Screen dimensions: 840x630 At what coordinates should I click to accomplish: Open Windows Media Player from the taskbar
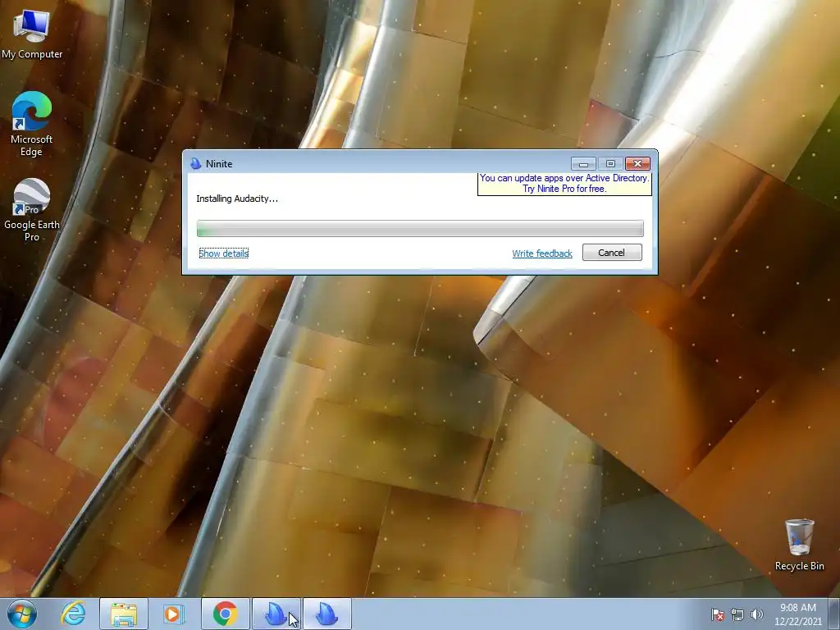(174, 614)
